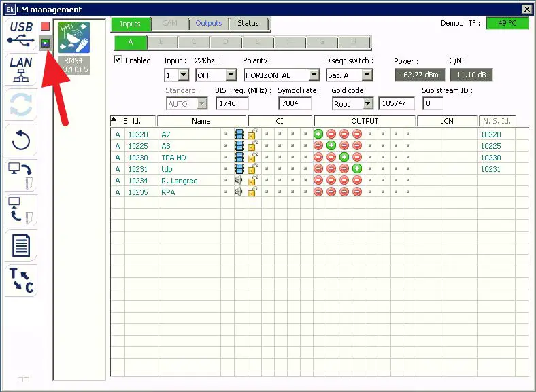
Task: Click the Gold code value field
Action: point(397,103)
